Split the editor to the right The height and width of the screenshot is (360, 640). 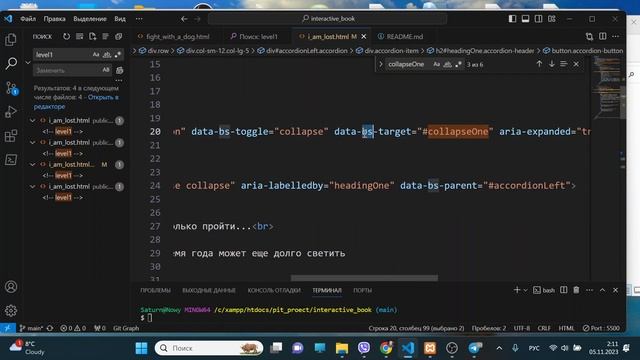click(602, 36)
